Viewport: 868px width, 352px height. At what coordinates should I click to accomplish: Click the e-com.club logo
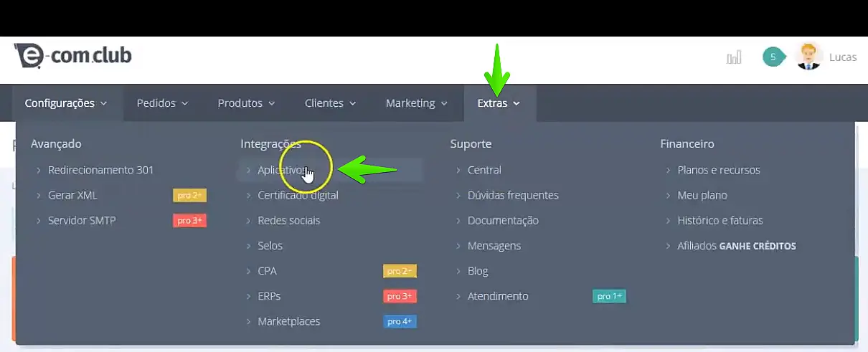(72, 55)
